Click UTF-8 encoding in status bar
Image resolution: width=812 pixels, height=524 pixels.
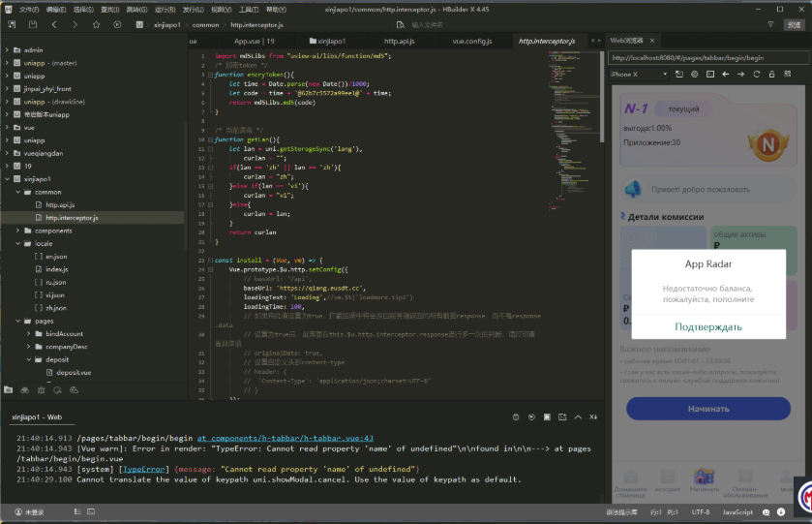coord(701,512)
